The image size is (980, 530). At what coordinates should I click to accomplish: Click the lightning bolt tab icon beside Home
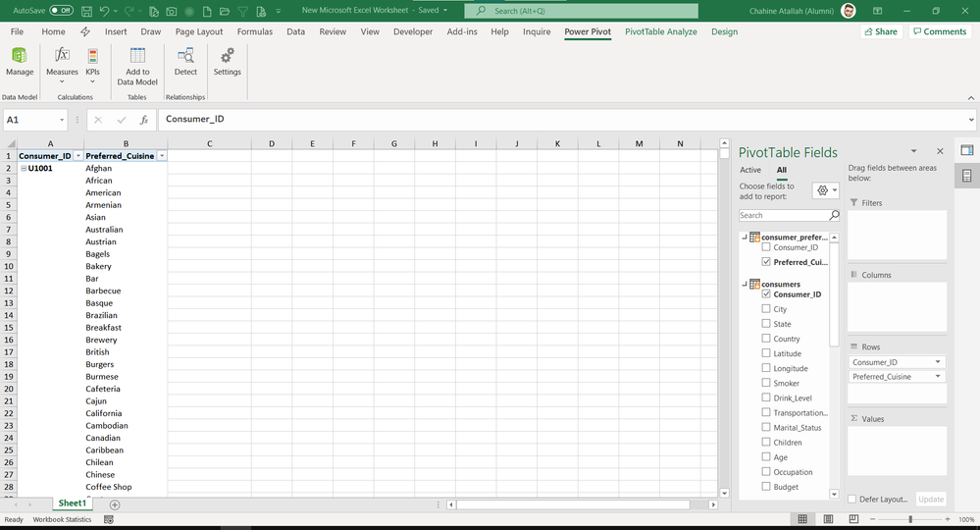(85, 31)
